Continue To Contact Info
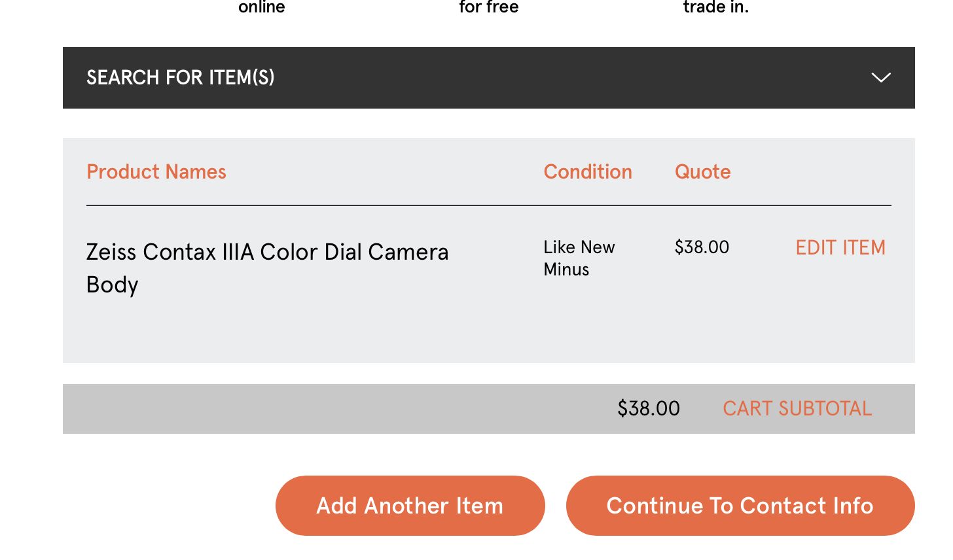953x560 pixels. [x=740, y=506]
